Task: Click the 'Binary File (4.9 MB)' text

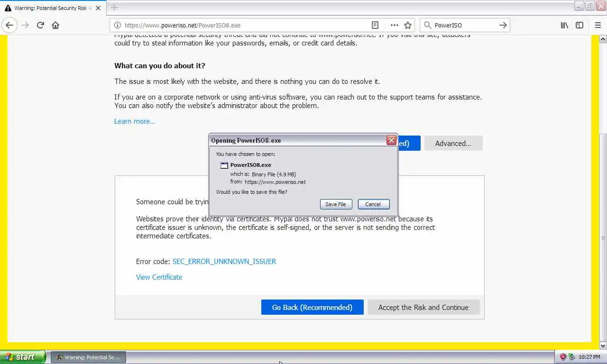Action: (x=274, y=174)
